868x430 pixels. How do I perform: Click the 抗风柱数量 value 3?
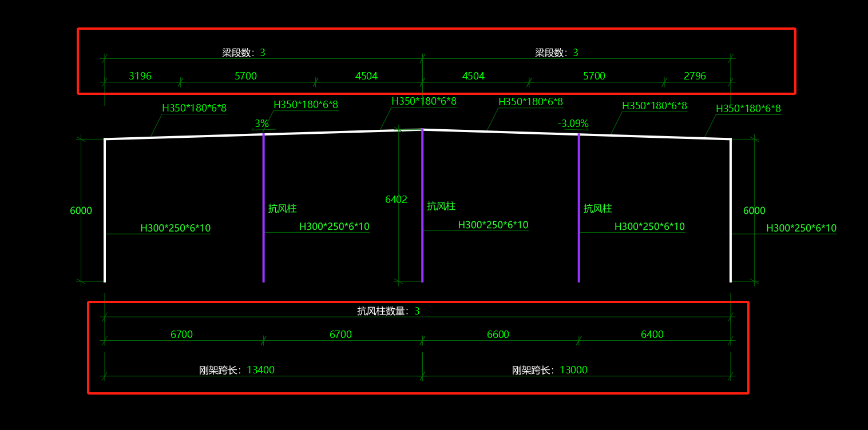(x=417, y=311)
